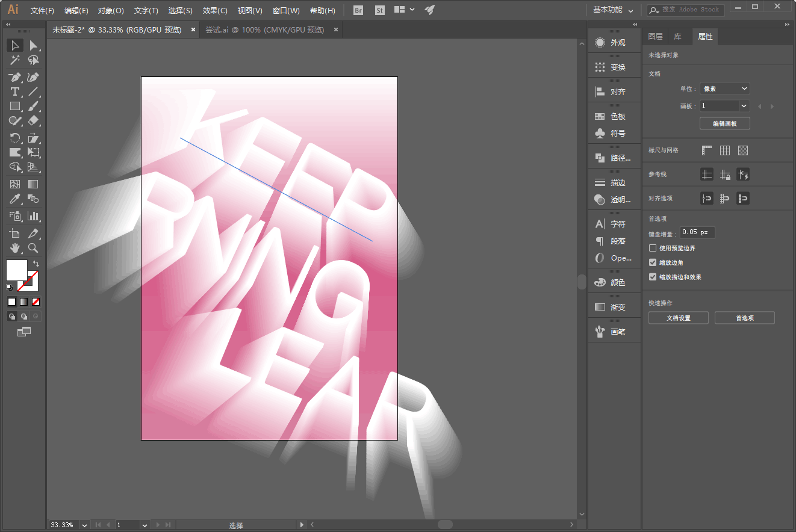Click the 编辑画板 button
Screen dimensions: 796x532
725,123
